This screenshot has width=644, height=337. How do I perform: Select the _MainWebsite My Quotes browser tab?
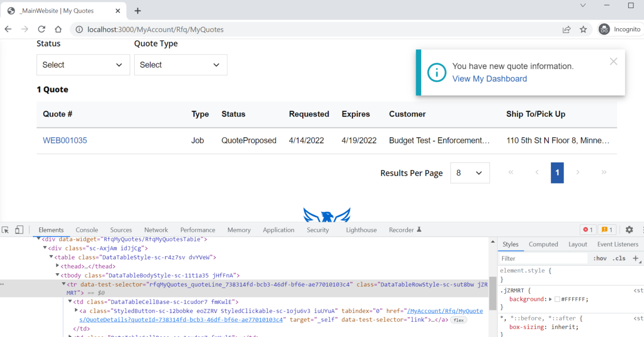pyautogui.click(x=63, y=11)
